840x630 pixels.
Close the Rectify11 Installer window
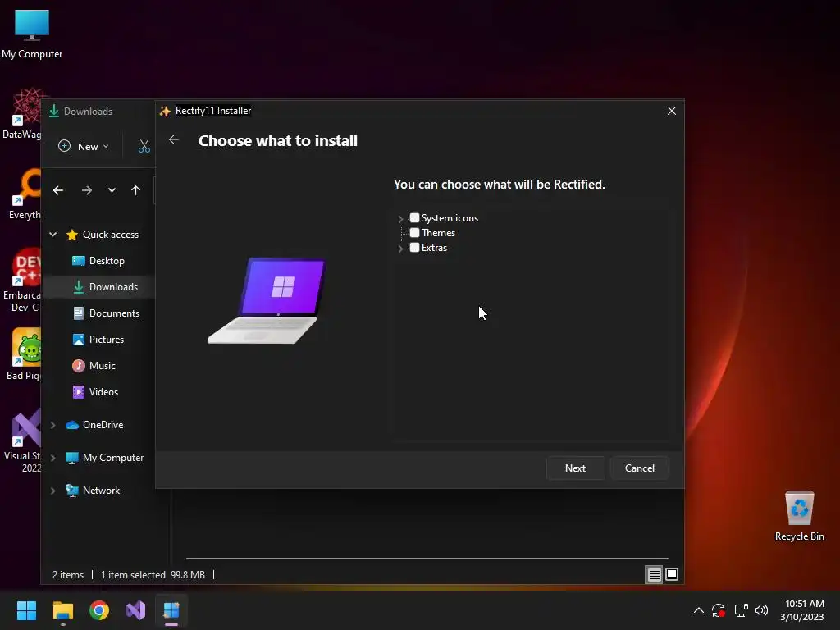click(671, 111)
